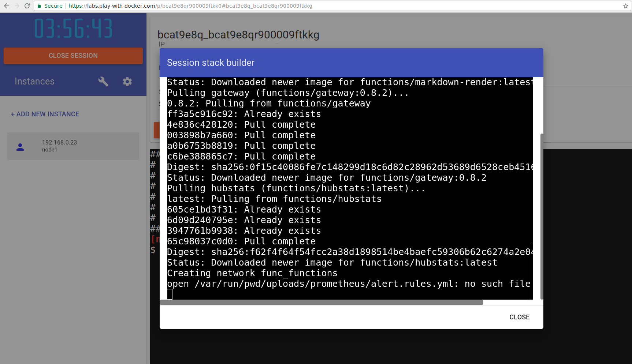Bookmark the page with the star icon
The image size is (632, 364).
(x=625, y=6)
